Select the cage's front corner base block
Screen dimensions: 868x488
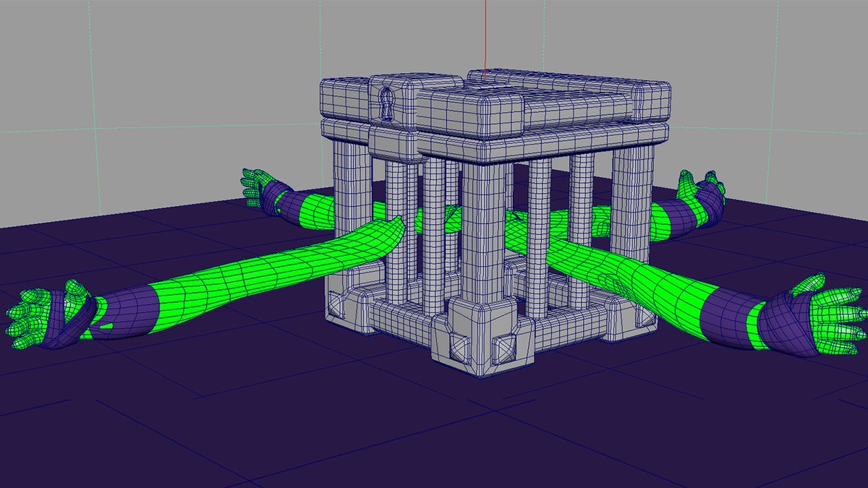pos(482,338)
